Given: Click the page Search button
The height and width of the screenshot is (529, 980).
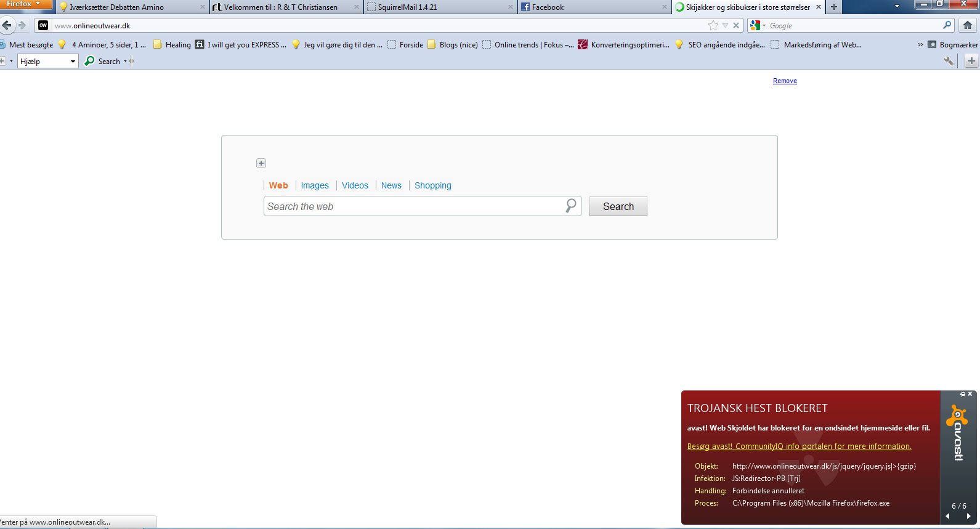Looking at the screenshot, I should 618,206.
